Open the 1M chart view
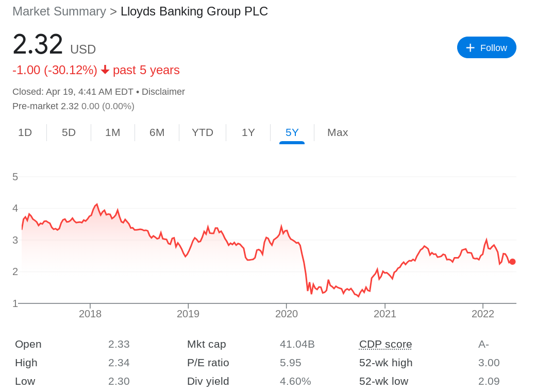Screen dimensions: 536x392 coord(112,132)
